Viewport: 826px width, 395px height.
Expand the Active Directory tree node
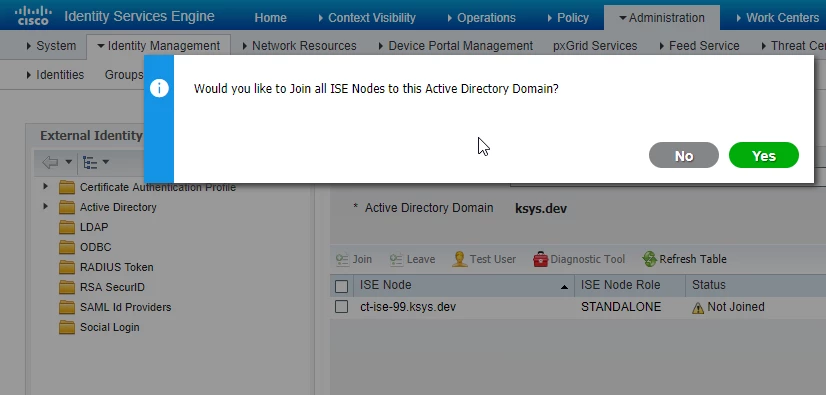point(45,206)
